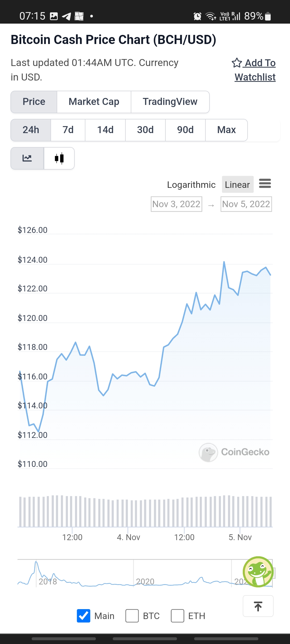Enable the BTC comparison checkbox

coord(132,616)
